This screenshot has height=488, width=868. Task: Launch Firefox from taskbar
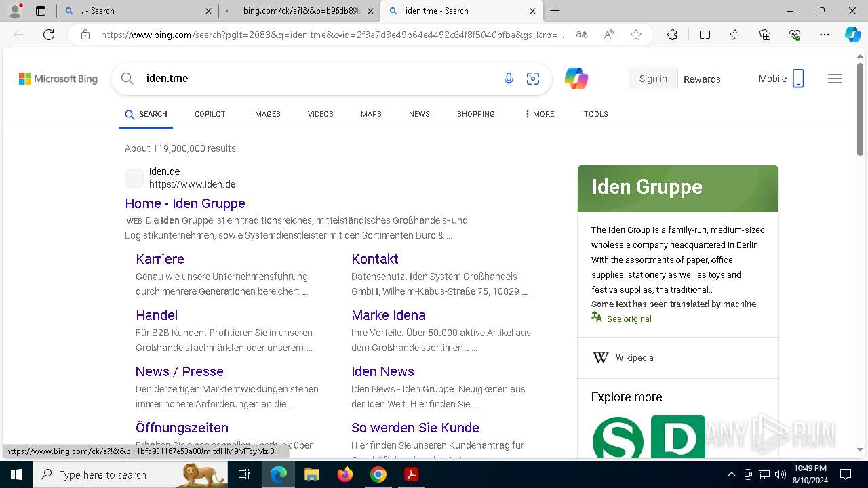(x=345, y=474)
